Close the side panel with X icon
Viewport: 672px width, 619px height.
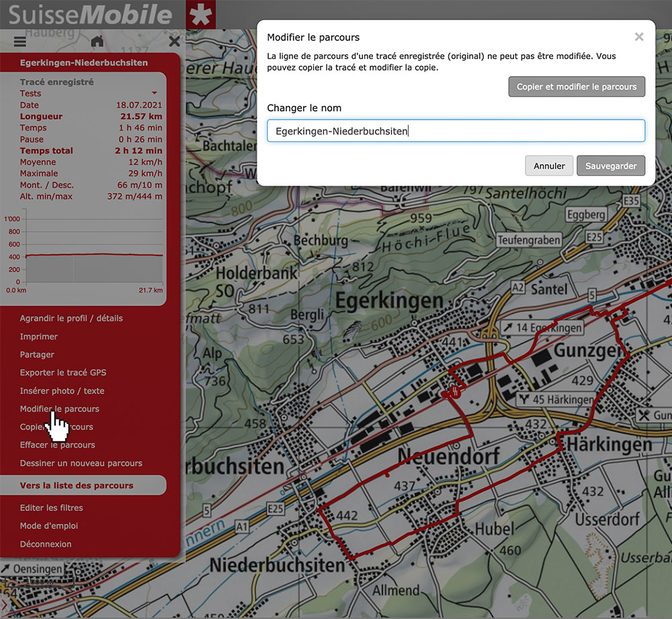(175, 41)
